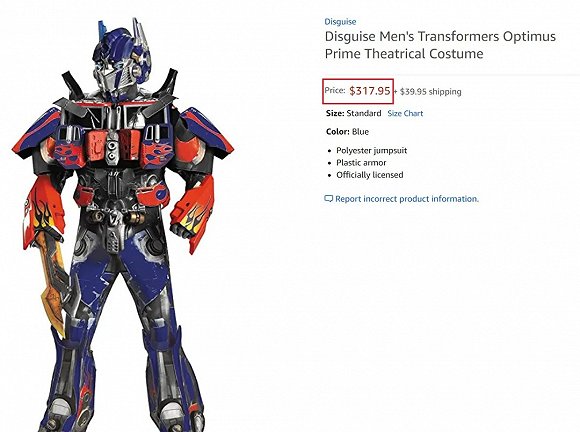Click Report incorrect product information link

tap(407, 199)
